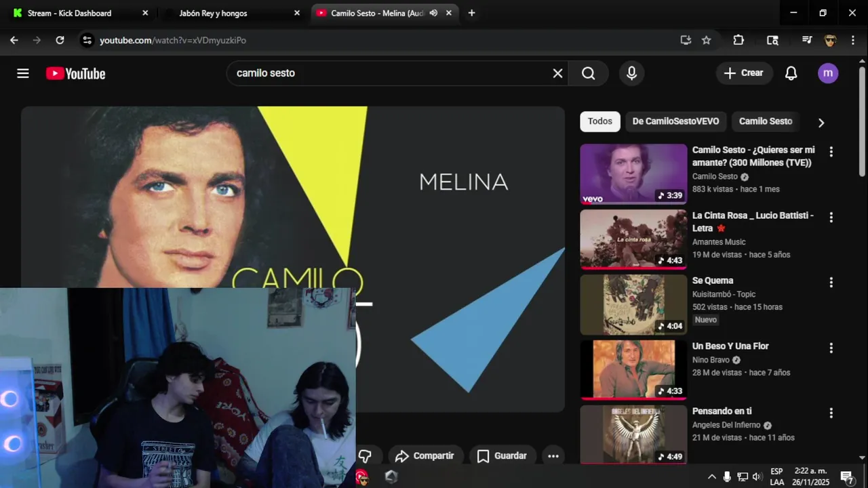
Task: Open options for La Cinta Rosa video
Action: pyautogui.click(x=831, y=218)
